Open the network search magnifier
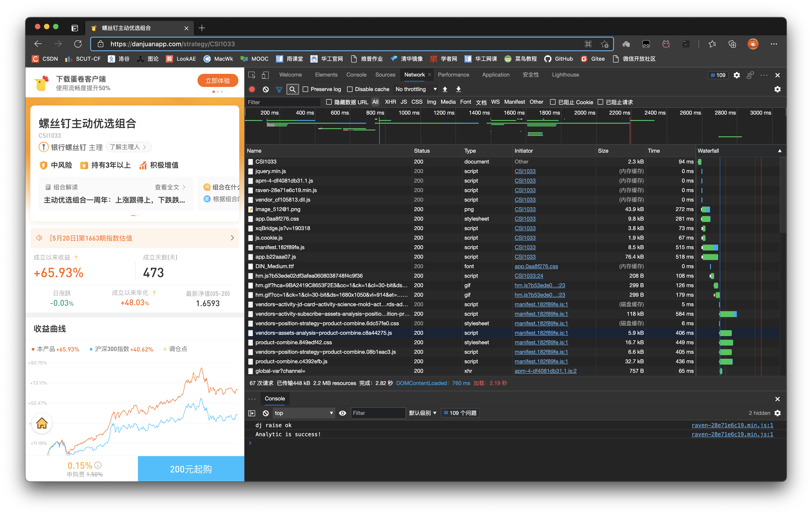 [x=292, y=89]
